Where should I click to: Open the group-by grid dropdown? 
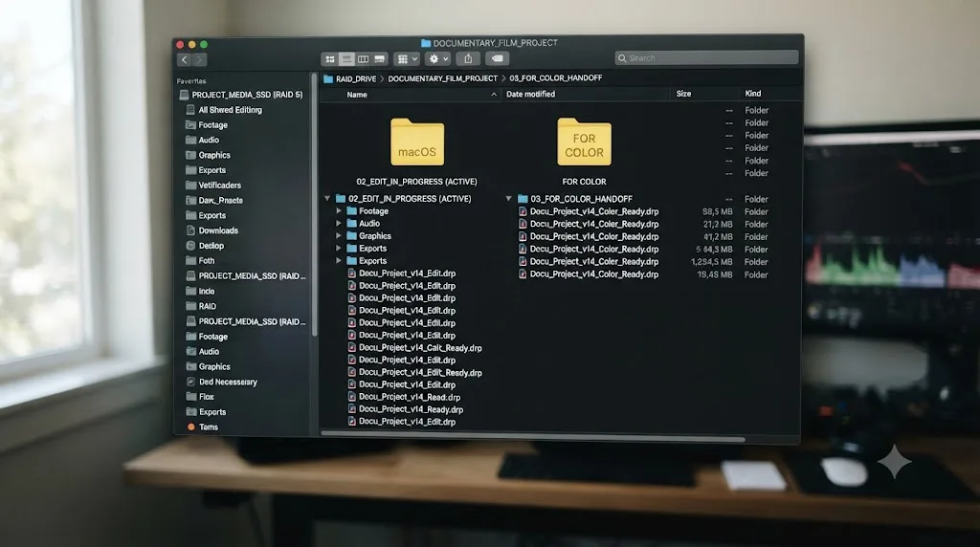(x=408, y=58)
